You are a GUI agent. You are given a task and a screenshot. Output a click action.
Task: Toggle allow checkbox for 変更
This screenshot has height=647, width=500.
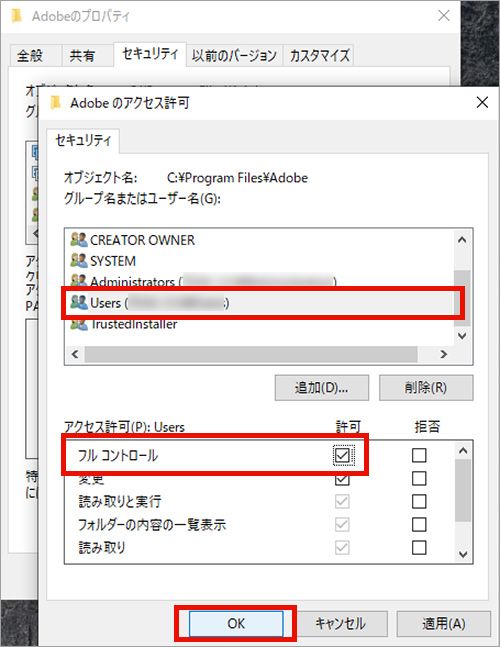[342, 479]
